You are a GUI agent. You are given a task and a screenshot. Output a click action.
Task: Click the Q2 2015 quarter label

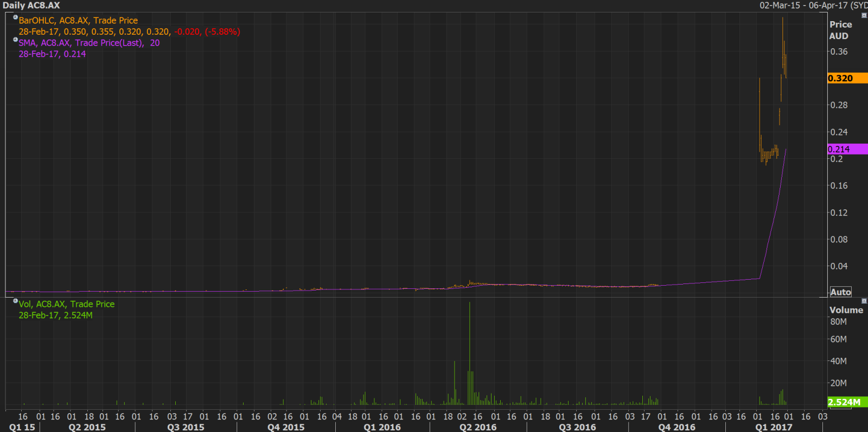pos(87,427)
